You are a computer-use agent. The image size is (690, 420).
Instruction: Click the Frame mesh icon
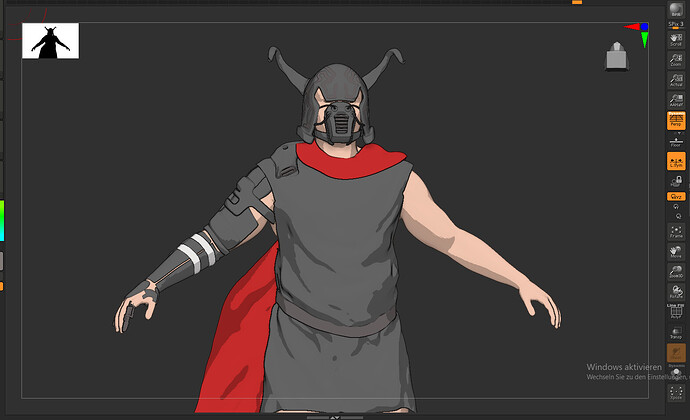[x=676, y=231]
